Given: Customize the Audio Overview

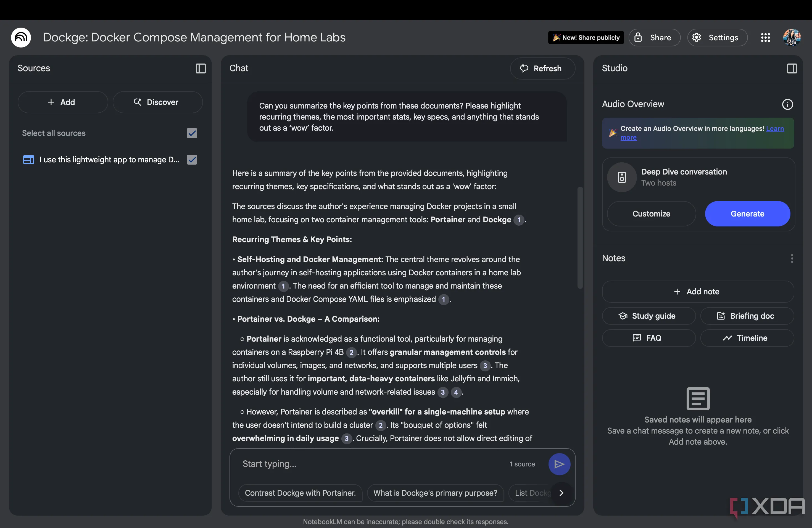Looking at the screenshot, I should tap(651, 214).
